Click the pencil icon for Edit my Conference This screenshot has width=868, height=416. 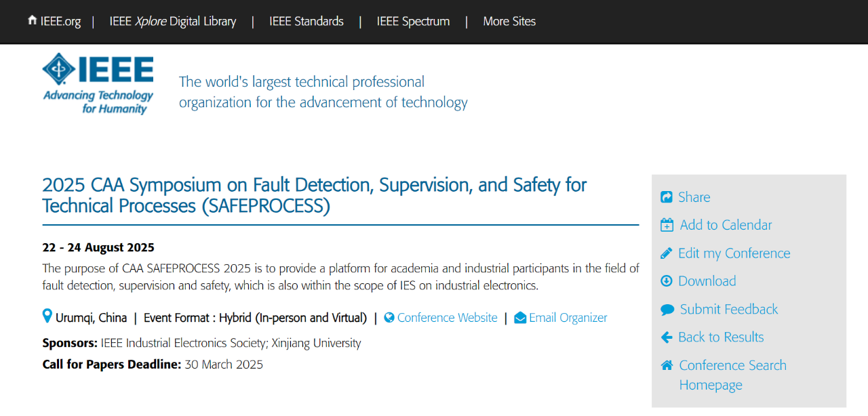coord(666,253)
